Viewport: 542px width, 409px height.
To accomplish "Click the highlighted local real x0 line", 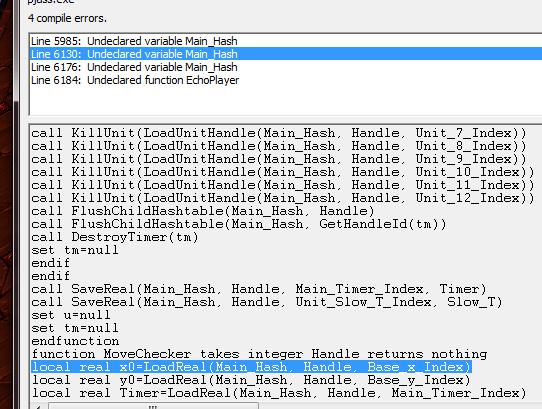I will (x=251, y=367).
